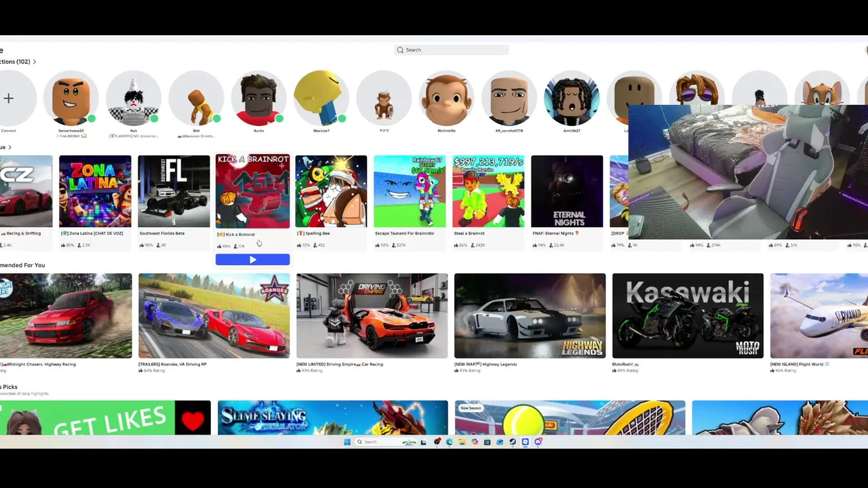Click the search magnifier icon
The width and height of the screenshot is (868, 488).
click(x=400, y=50)
